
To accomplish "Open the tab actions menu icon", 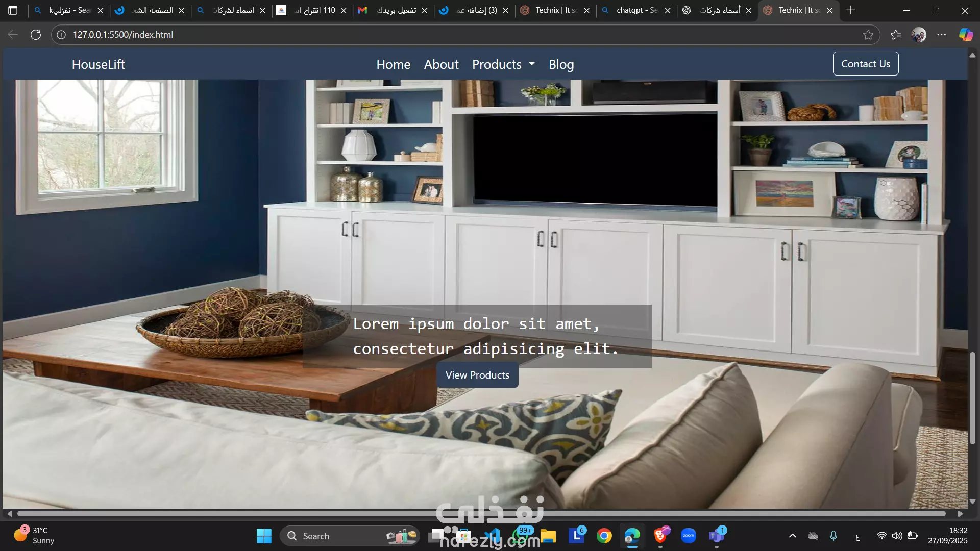I will click(x=13, y=10).
